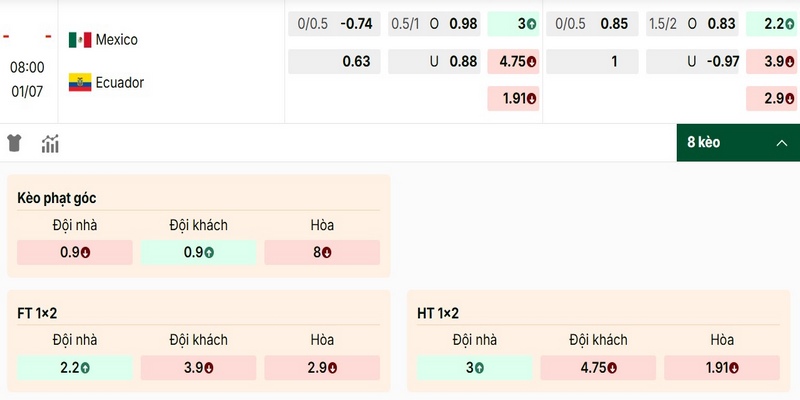
Task: Select Kèo phạt góc Đội nhà 0.9
Action: tap(74, 253)
